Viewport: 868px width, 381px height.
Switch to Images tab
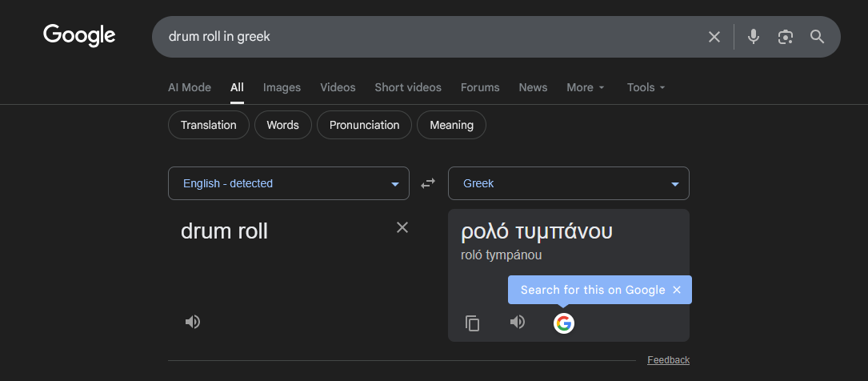click(x=282, y=87)
